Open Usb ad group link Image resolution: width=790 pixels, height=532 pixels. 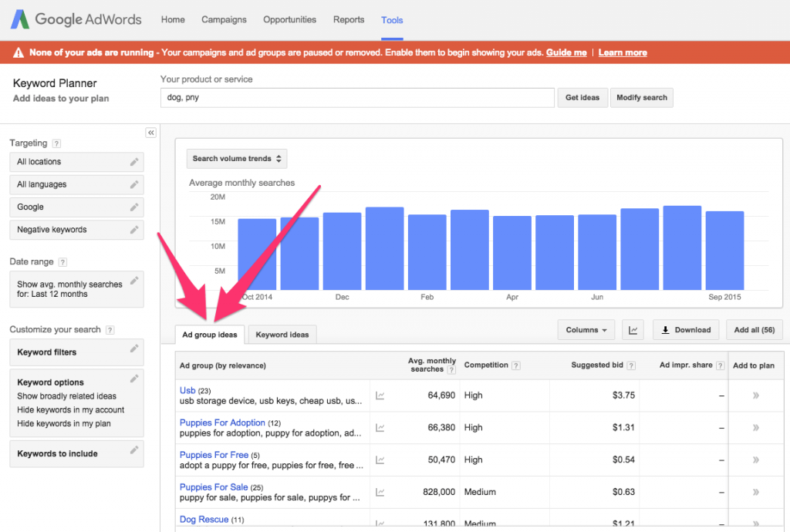point(187,391)
